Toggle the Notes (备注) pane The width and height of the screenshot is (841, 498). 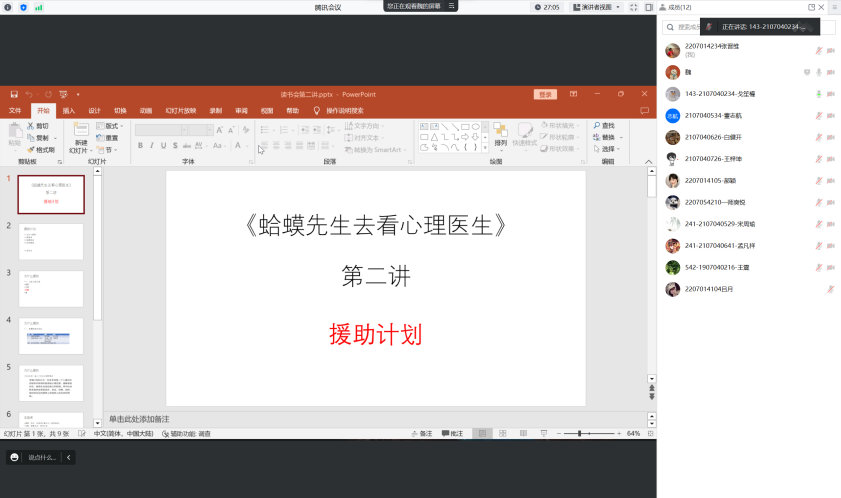point(421,434)
